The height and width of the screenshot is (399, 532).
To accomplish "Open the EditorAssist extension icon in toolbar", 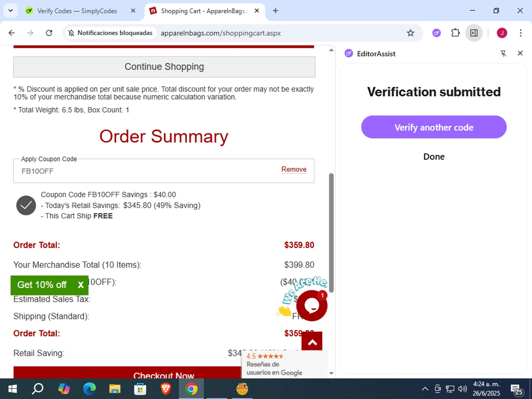I will [437, 33].
